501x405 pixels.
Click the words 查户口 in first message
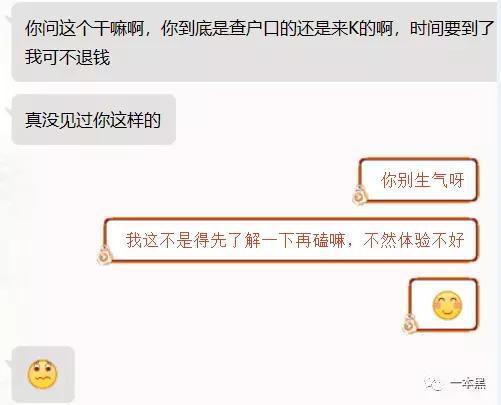[x=254, y=28]
